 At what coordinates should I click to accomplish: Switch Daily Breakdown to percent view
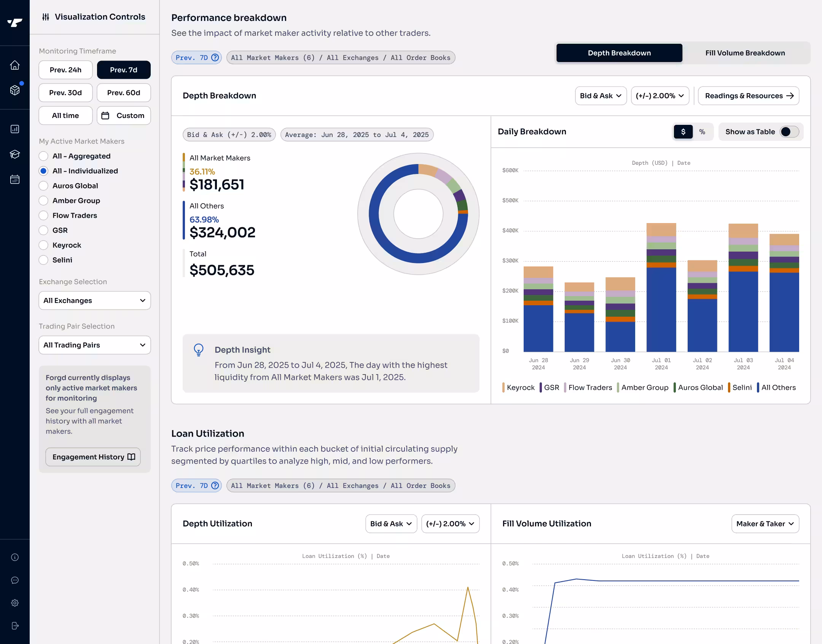click(x=702, y=132)
